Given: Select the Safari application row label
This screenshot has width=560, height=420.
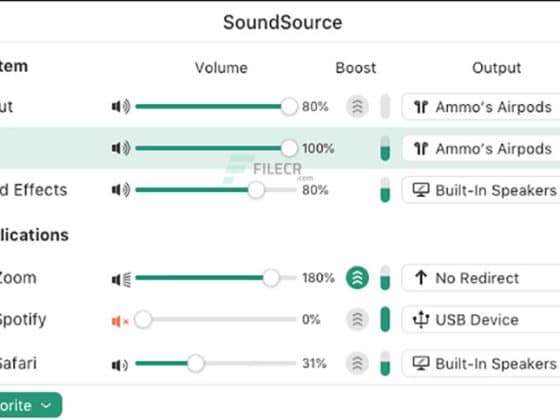Looking at the screenshot, I should 18,364.
